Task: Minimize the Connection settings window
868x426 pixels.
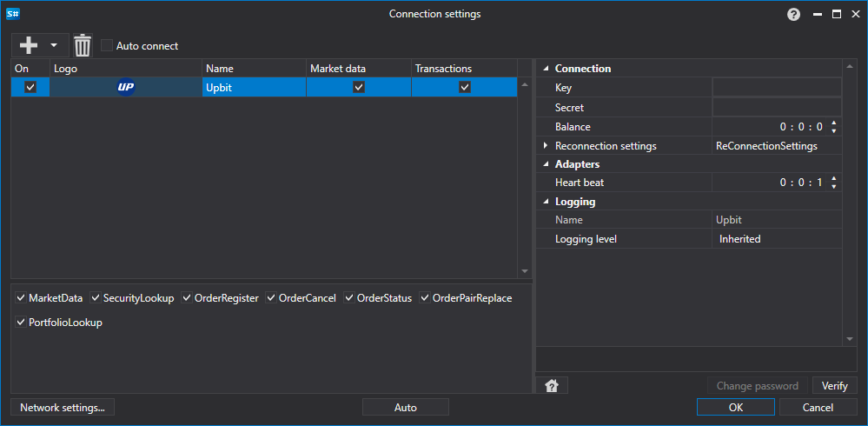Action: coord(818,15)
